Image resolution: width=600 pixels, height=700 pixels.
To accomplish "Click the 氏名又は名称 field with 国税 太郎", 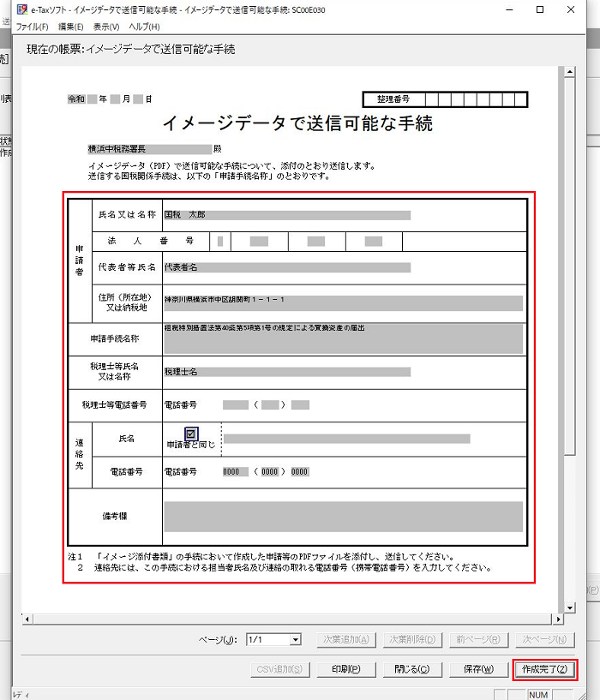I will [x=287, y=215].
